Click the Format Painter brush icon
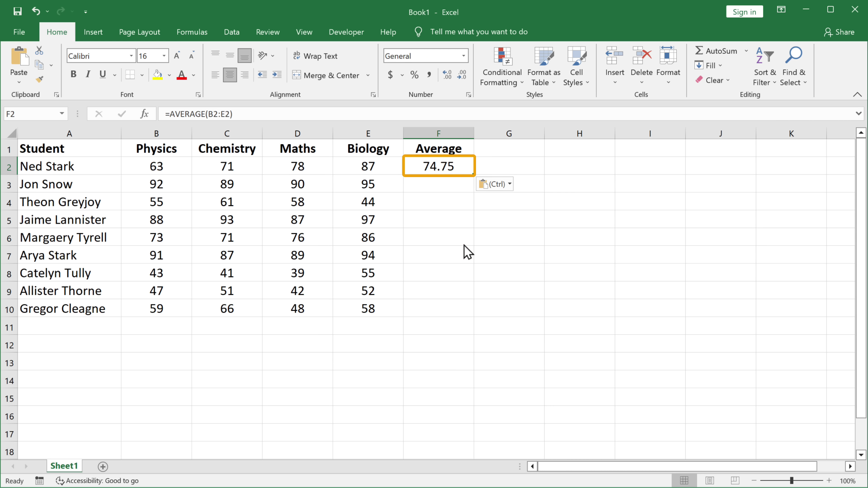Image resolution: width=868 pixels, height=488 pixels. (40, 80)
